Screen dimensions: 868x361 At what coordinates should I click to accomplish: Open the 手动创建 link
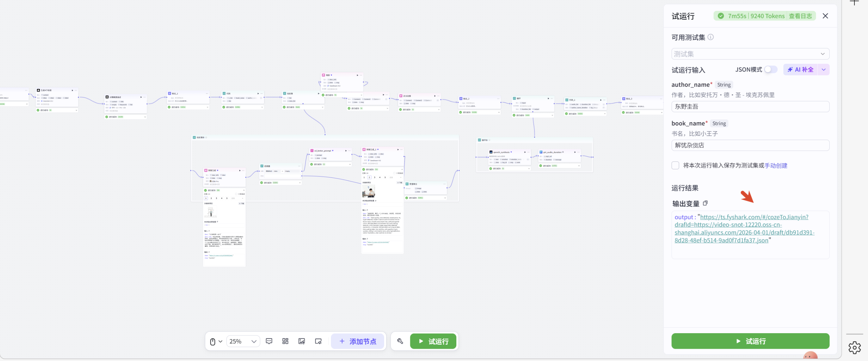(x=776, y=166)
